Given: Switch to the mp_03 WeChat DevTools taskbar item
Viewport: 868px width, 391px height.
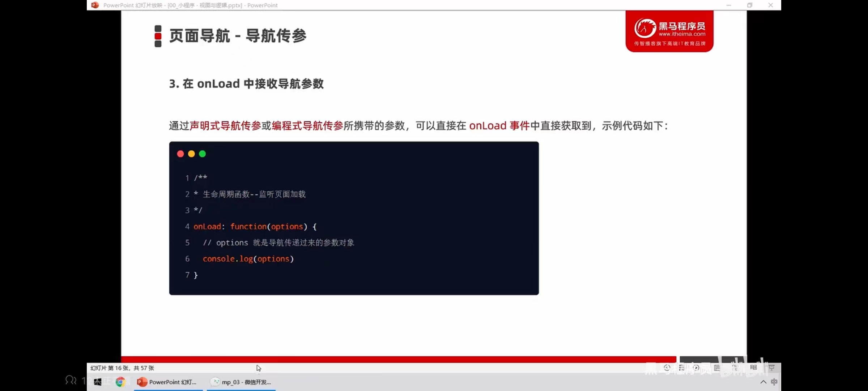Looking at the screenshot, I should [241, 382].
